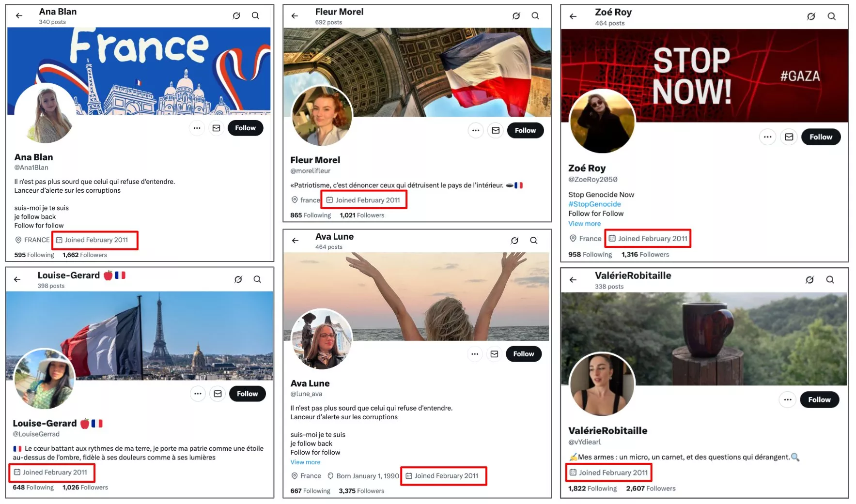Expand Zoé Roy bio with View more
This screenshot has width=856, height=504.
tap(584, 224)
